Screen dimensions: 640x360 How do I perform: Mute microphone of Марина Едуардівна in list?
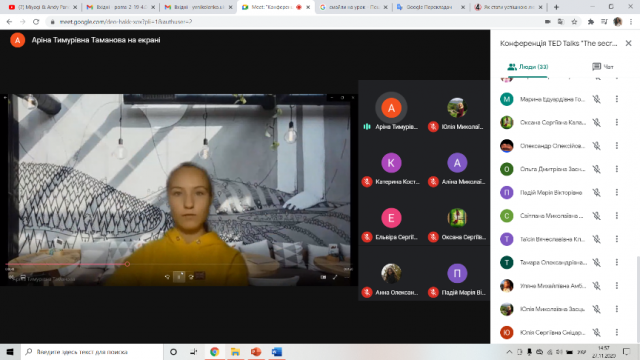596,99
